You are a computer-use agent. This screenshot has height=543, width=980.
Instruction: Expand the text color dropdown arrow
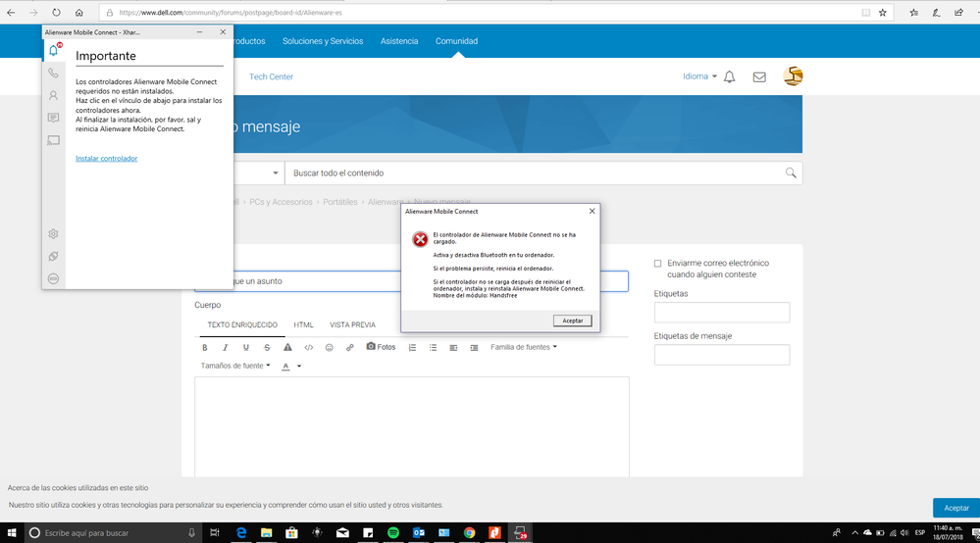[299, 367]
